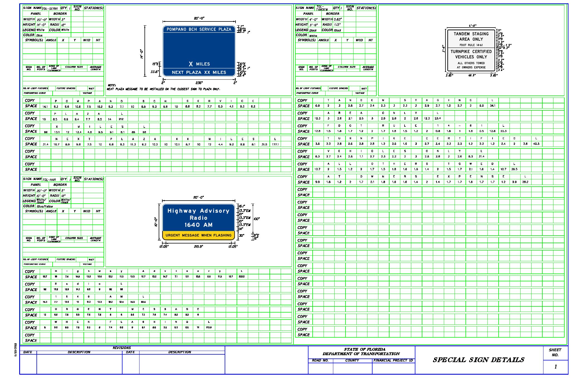The image size is (588, 378).
Task: Click the NEXT PLAZA XX MILES text
Action: coord(199,72)
